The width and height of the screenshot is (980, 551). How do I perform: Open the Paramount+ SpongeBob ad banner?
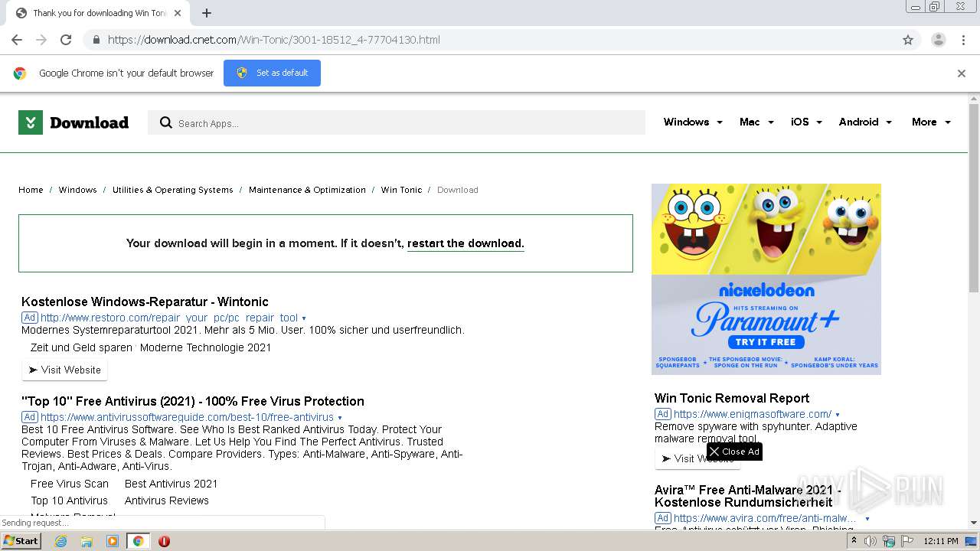point(766,279)
